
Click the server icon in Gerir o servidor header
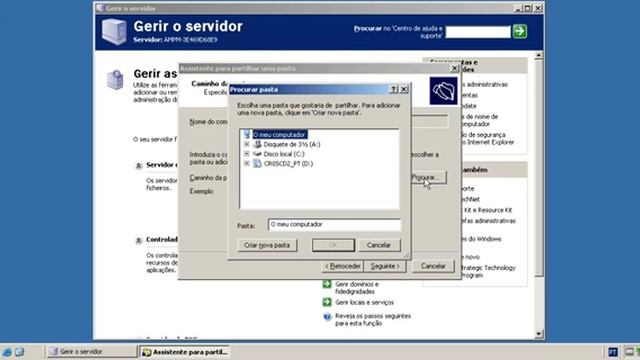point(114,31)
